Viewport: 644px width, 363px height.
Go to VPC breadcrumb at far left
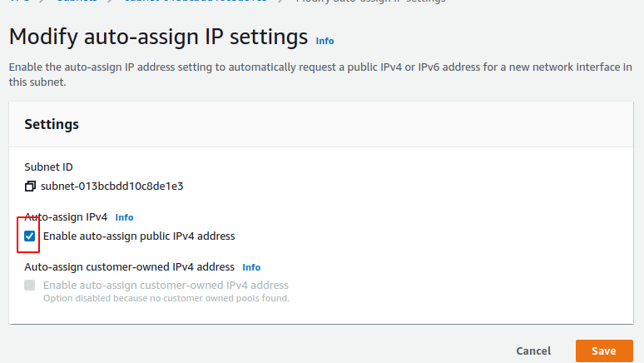point(19,1)
